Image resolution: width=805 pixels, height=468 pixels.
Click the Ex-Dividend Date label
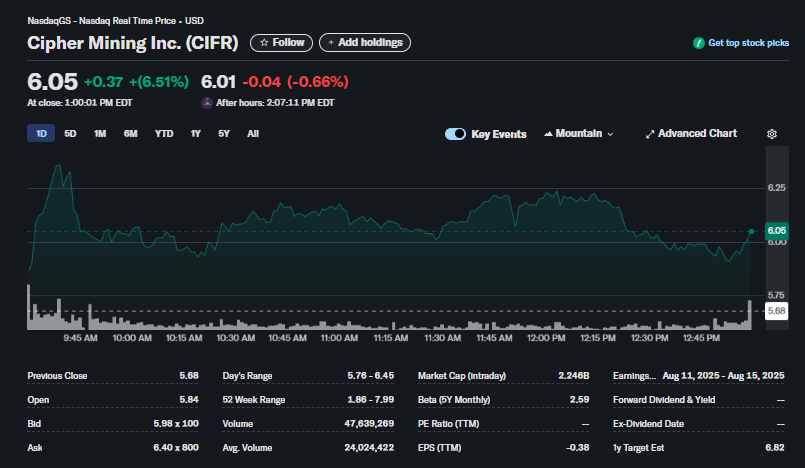coord(648,424)
